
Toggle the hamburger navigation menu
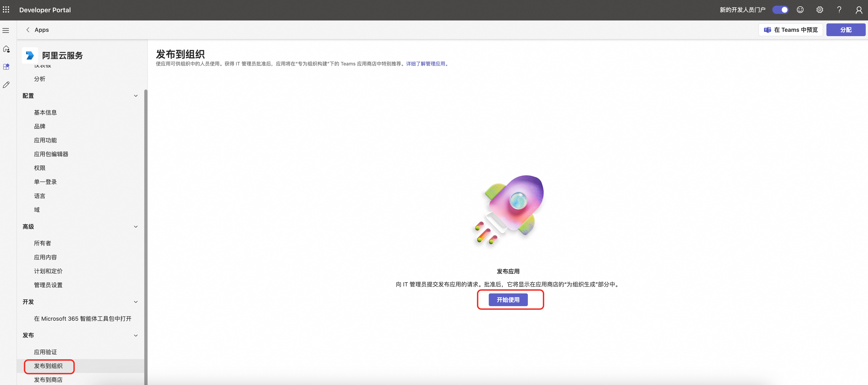point(6,30)
